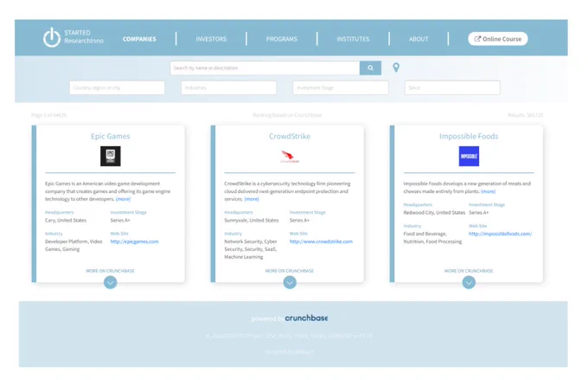Viewport: 588px width, 380px height.
Task: Click (more) in Epic Games description
Action: (123, 199)
